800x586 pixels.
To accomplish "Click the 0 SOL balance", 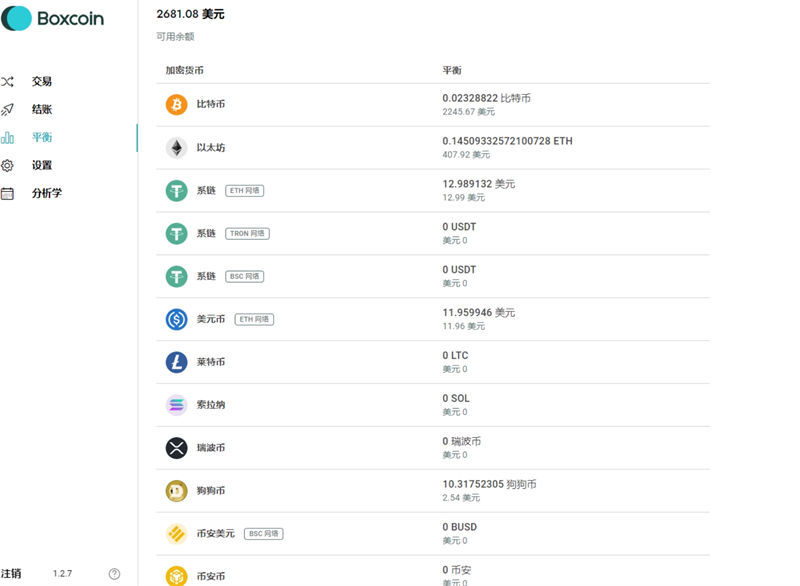I will 456,398.
